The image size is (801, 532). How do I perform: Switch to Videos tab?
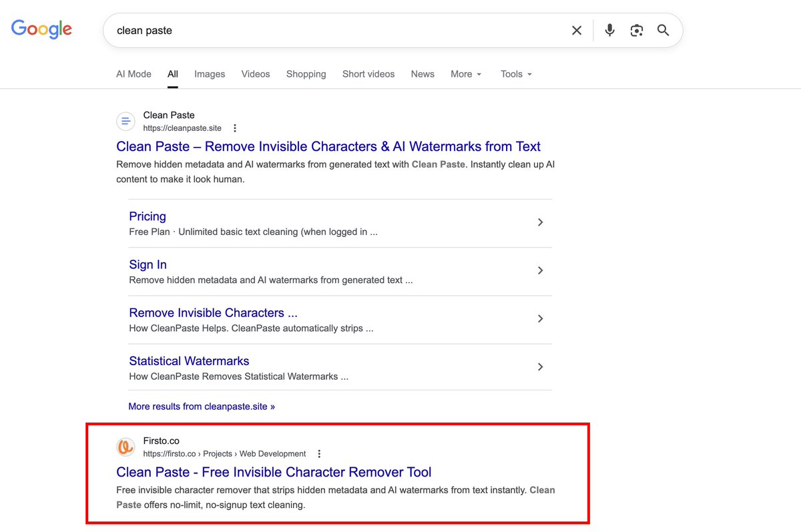256,74
